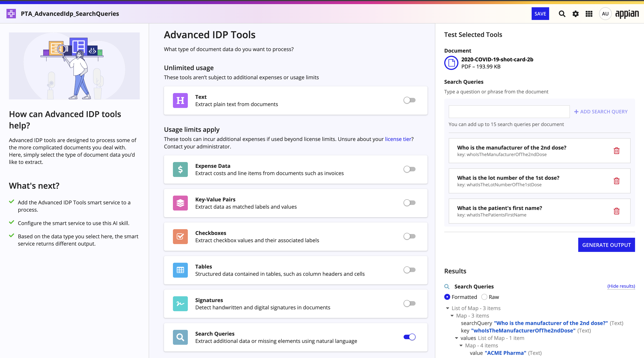644x358 pixels.
Task: Select the Formatted results radio button
Action: pyautogui.click(x=447, y=297)
